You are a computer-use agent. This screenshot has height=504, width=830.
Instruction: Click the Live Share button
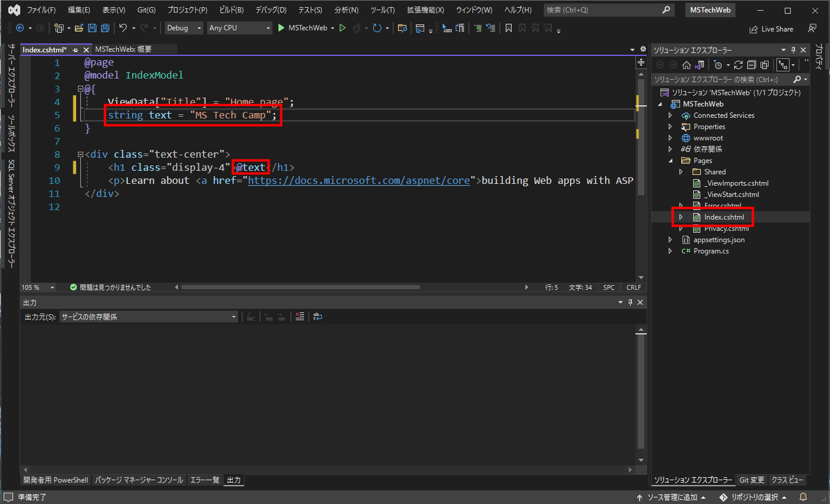[x=772, y=29]
